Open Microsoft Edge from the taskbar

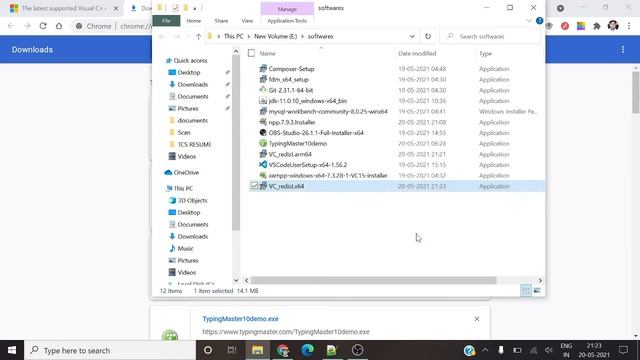(307, 350)
